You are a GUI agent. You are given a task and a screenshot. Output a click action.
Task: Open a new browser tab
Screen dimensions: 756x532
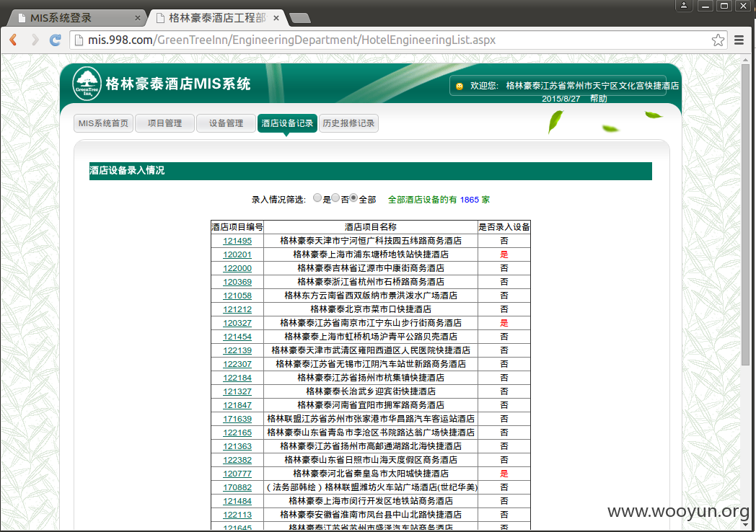coord(300,18)
